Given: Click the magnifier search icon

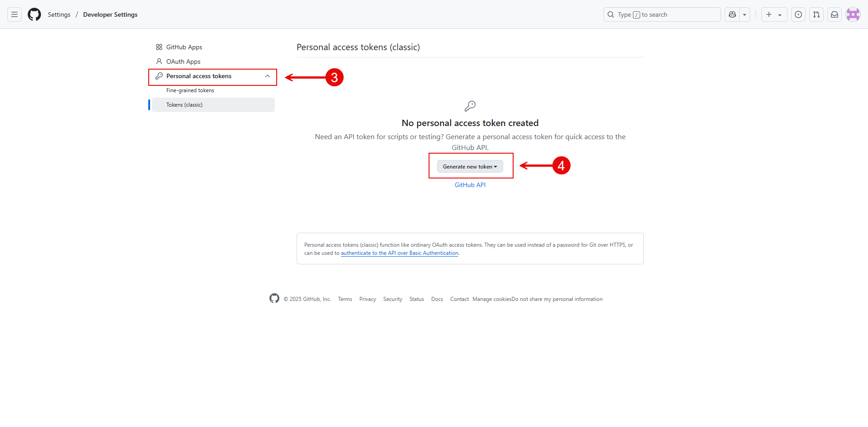Looking at the screenshot, I should tap(611, 14).
